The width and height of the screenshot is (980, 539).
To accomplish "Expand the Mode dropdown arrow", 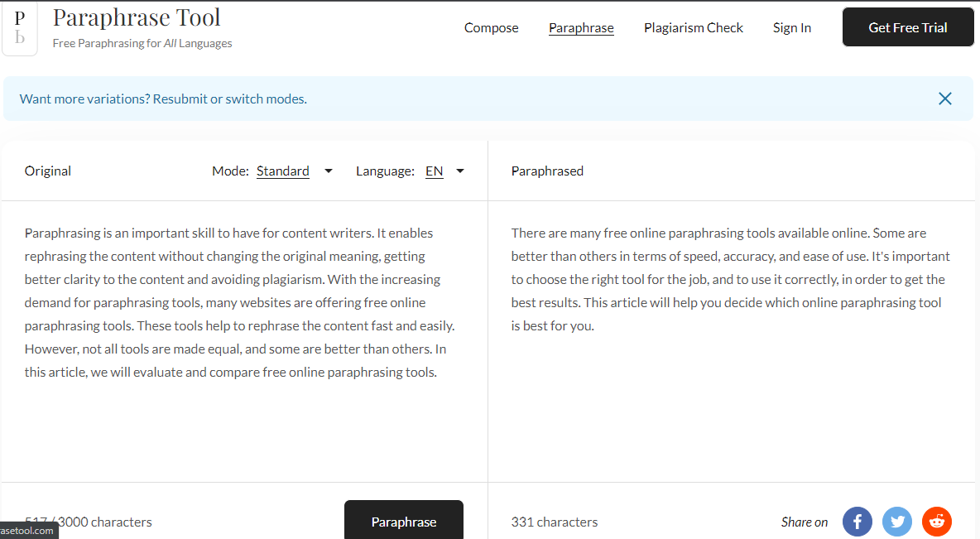I will (x=328, y=171).
